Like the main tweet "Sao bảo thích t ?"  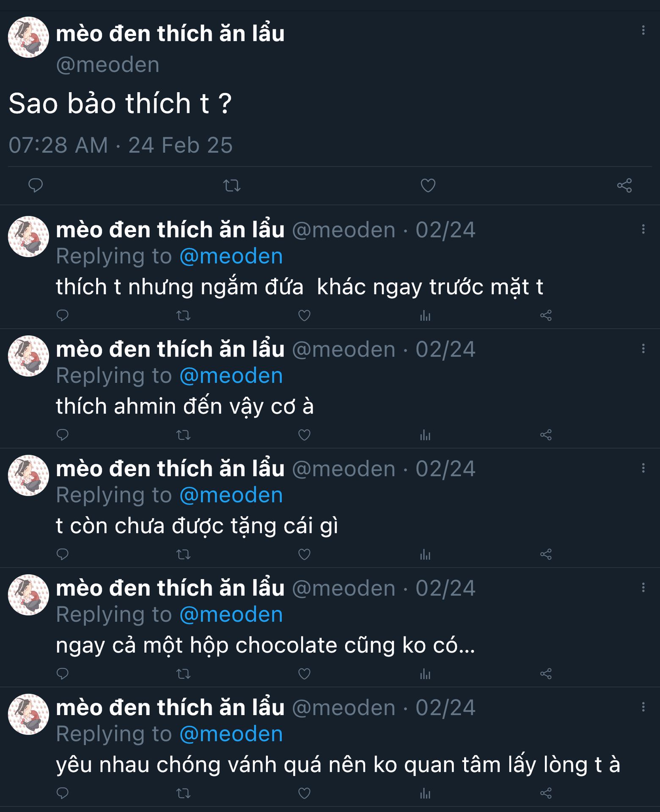click(428, 185)
